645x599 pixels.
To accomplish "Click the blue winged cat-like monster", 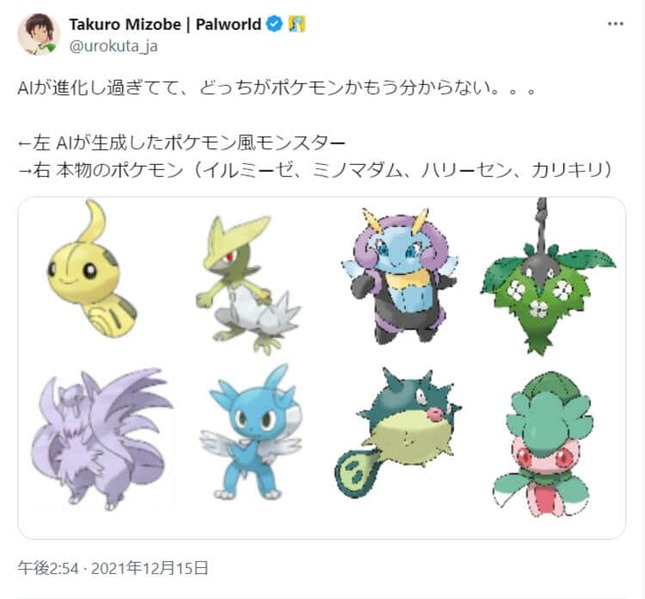I will pyautogui.click(x=251, y=433).
